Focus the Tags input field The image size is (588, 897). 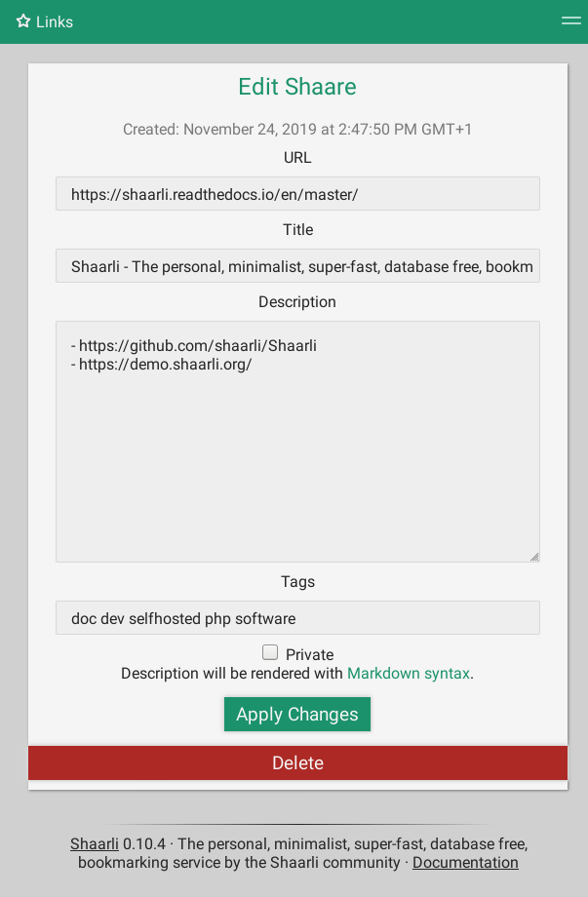click(x=297, y=618)
